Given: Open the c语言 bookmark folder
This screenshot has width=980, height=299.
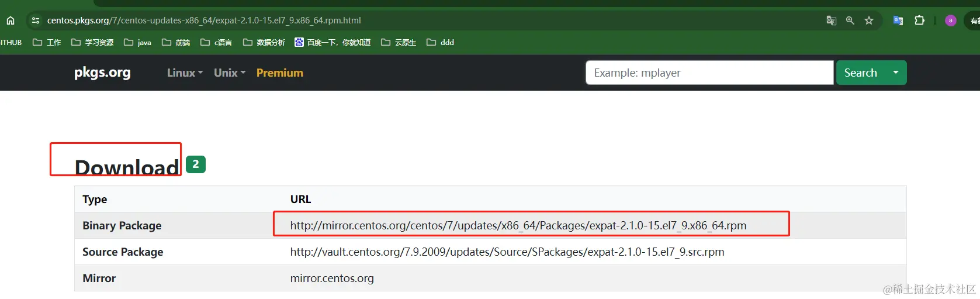Looking at the screenshot, I should [x=216, y=42].
